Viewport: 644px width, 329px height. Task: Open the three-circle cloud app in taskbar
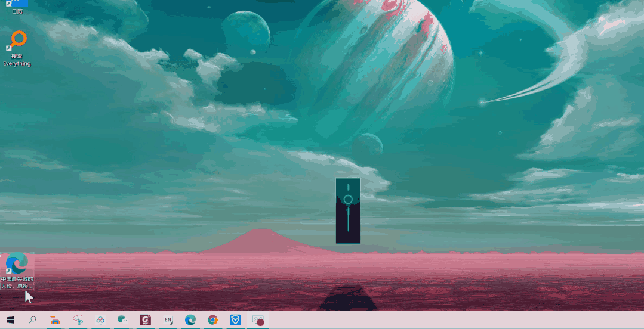click(100, 320)
